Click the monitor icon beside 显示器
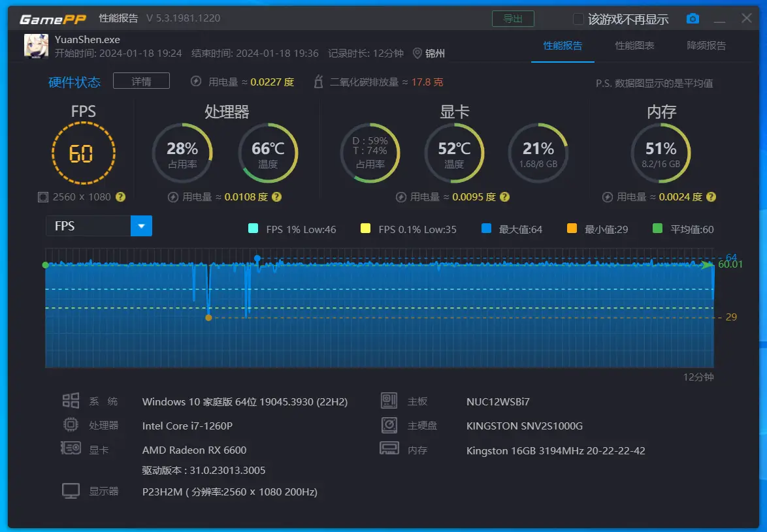The height and width of the screenshot is (532, 767). [71, 491]
